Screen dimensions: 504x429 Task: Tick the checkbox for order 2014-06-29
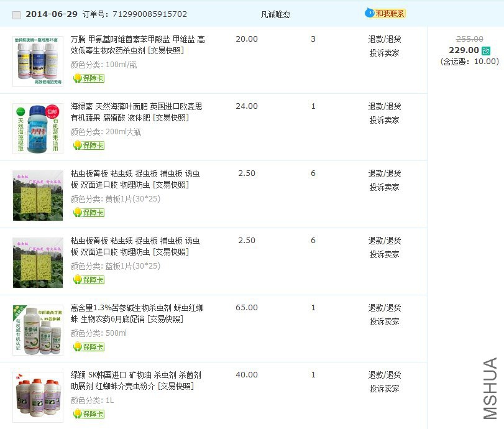coord(17,15)
